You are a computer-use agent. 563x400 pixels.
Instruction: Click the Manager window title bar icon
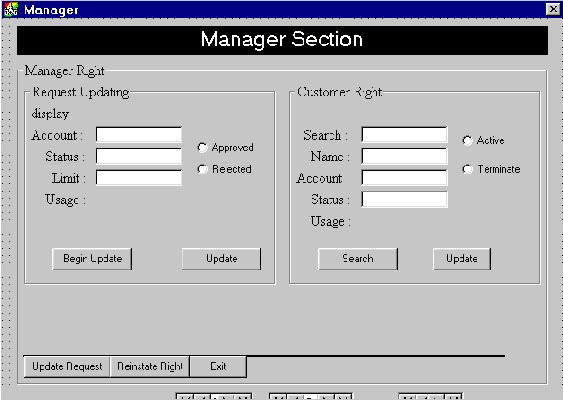tap(10, 9)
